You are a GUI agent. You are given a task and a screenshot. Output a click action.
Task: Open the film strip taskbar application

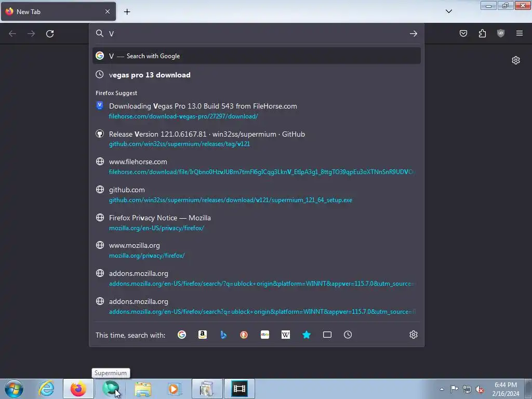coord(239,389)
